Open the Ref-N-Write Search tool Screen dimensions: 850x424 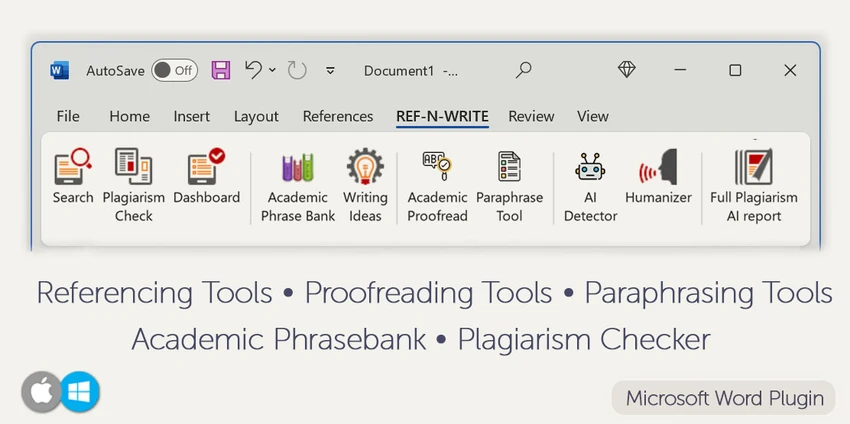[73, 176]
